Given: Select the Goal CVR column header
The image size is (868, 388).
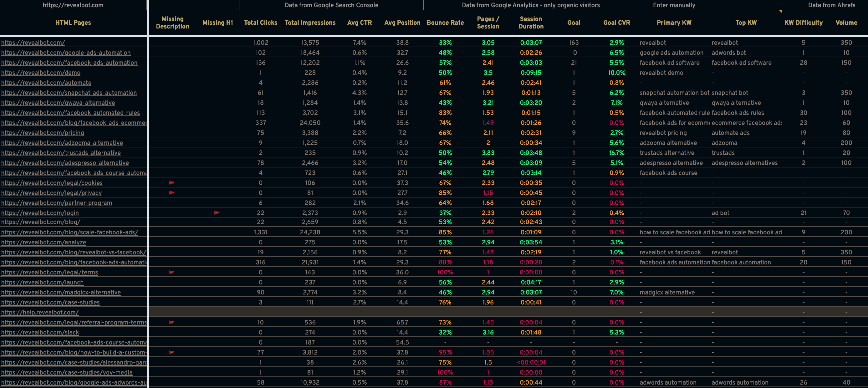Looking at the screenshot, I should coord(616,23).
